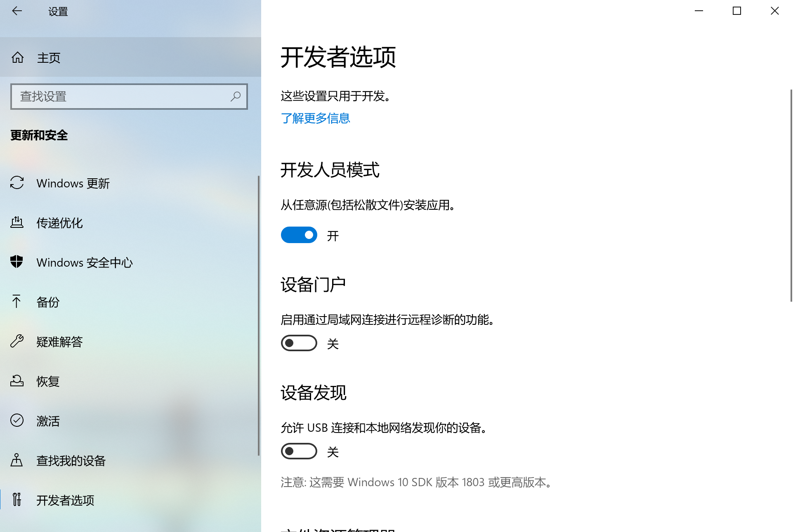The width and height of the screenshot is (793, 532).
Task: Click the 疑难解答 wrench icon
Action: pos(17,341)
